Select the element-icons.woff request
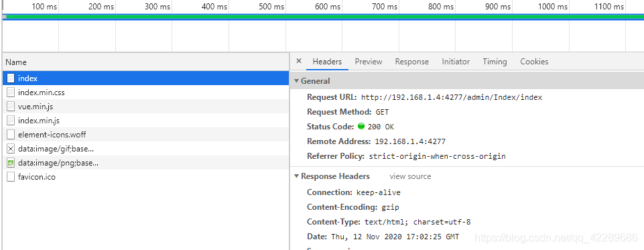The width and height of the screenshot is (644, 250). (x=145, y=135)
